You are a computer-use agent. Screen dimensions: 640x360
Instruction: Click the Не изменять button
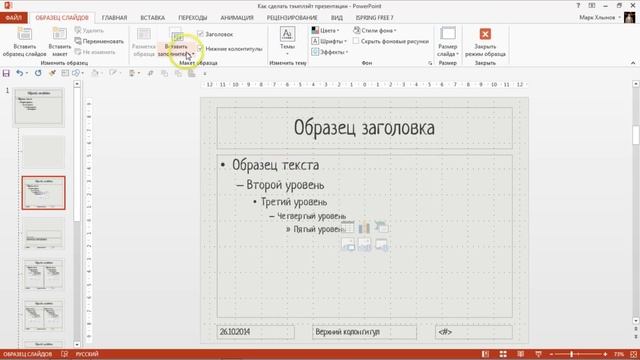coord(95,52)
